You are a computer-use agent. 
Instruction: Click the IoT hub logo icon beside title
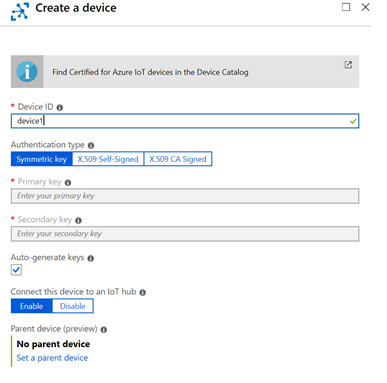20,11
